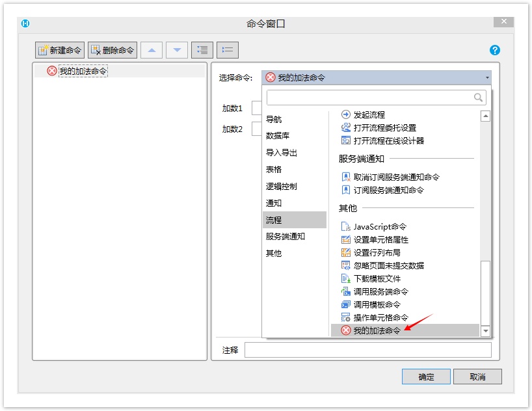Screen dimensions: 532x411
Task: Select the 其他 category in the left list
Action: (x=273, y=253)
